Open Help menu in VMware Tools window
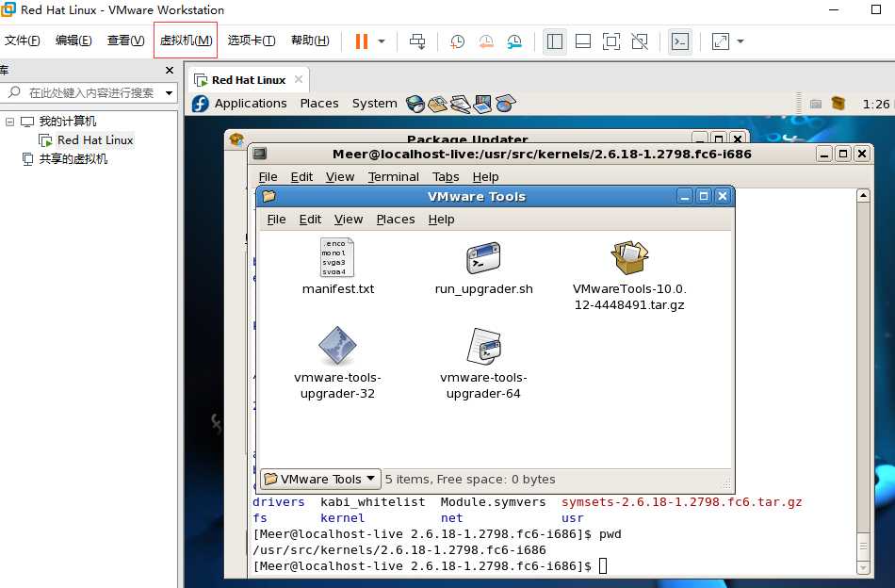The height and width of the screenshot is (588, 895). (441, 220)
